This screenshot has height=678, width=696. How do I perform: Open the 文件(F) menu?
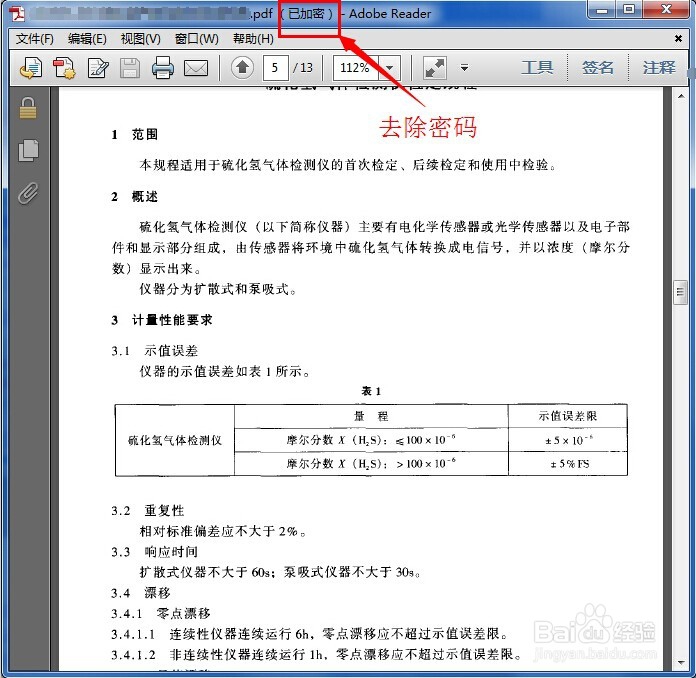tap(35, 39)
